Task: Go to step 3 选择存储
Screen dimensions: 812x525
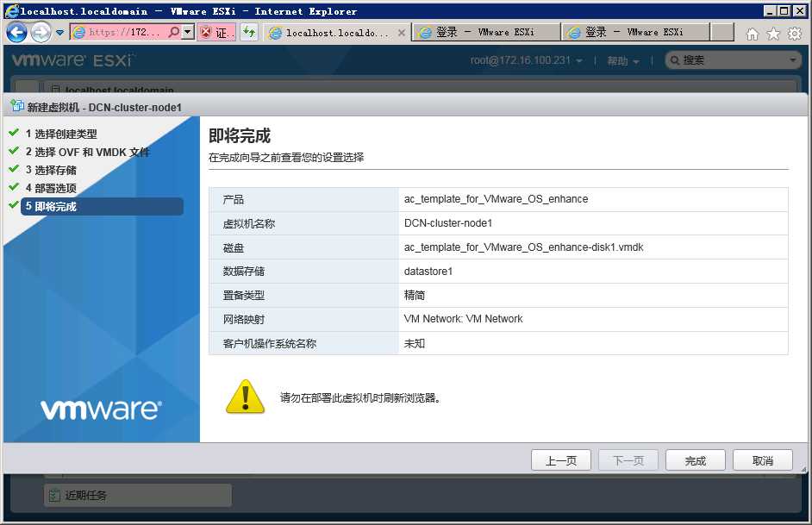Action: 51,171
